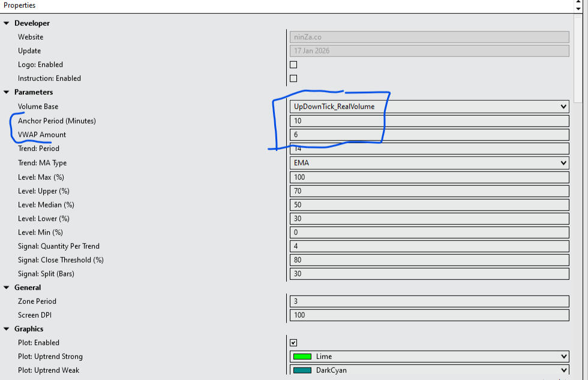Click the Lime color swatch
Viewport: 588px width, 380px height.
pos(302,357)
